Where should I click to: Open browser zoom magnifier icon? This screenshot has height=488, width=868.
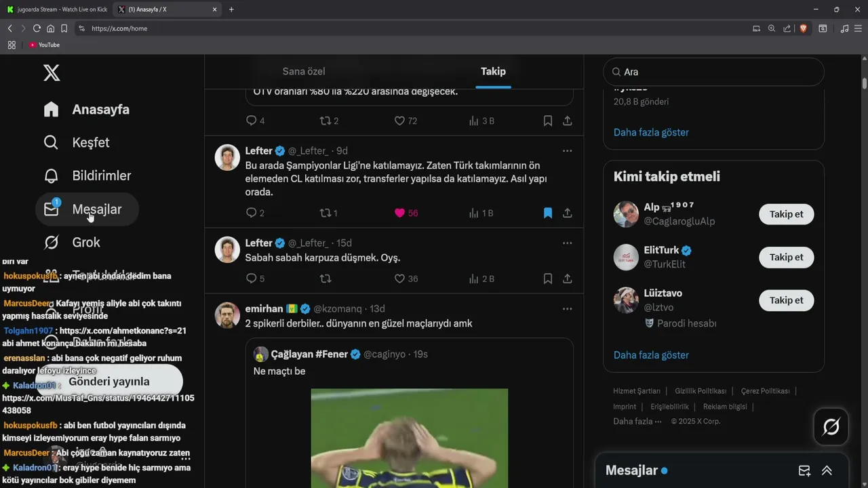(x=772, y=28)
